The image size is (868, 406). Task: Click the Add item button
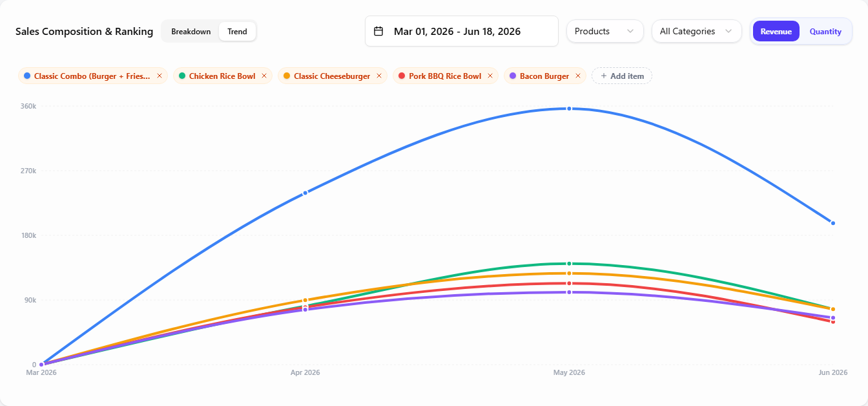pos(622,76)
